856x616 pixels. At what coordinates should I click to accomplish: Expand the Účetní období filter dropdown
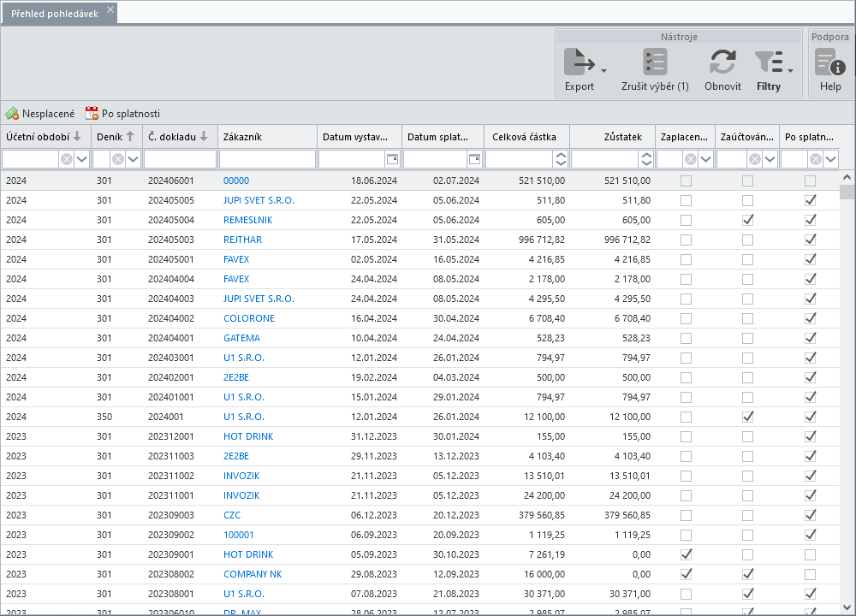point(82,159)
